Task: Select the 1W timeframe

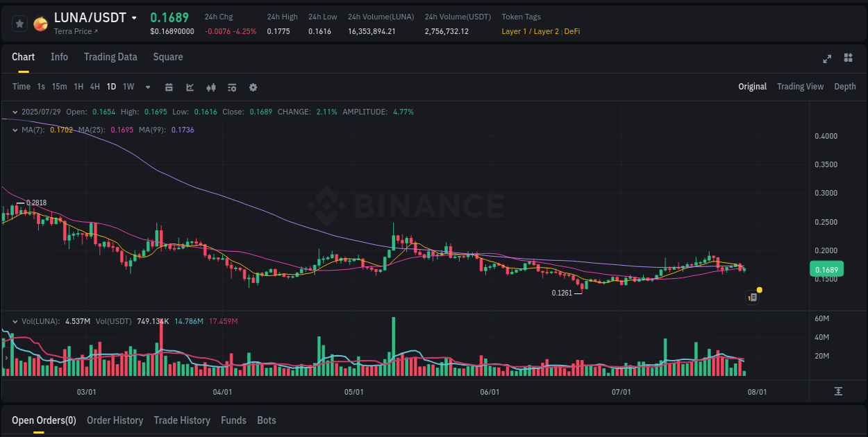Action: 128,87
